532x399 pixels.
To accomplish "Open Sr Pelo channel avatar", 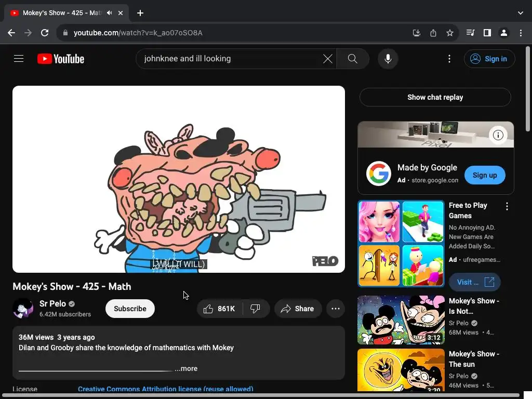I will pyautogui.click(x=23, y=309).
